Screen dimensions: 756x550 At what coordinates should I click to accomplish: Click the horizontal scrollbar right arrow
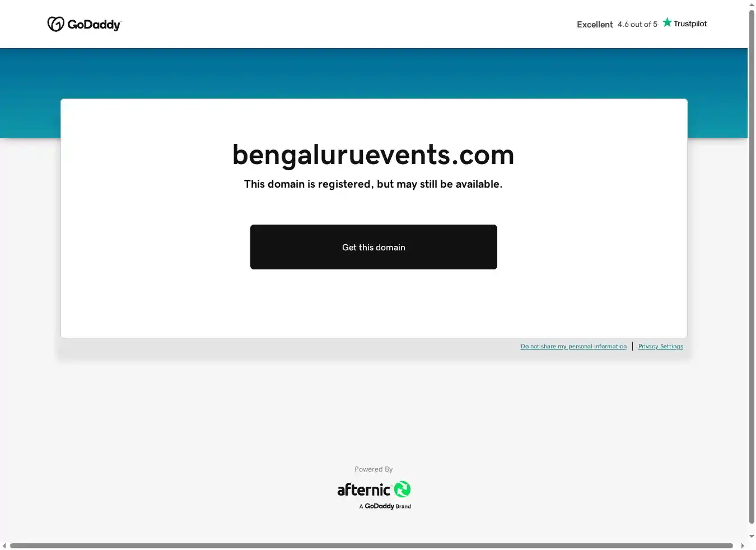(743, 546)
